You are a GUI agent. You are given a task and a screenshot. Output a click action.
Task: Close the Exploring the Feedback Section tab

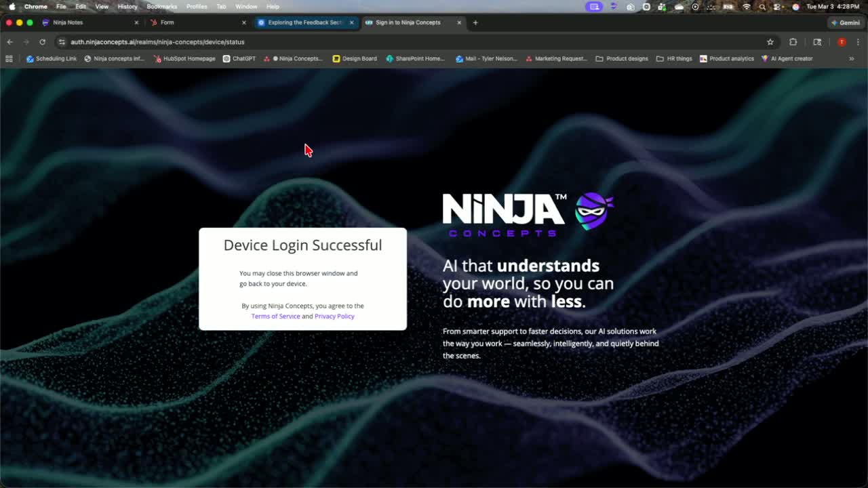pyautogui.click(x=351, y=22)
